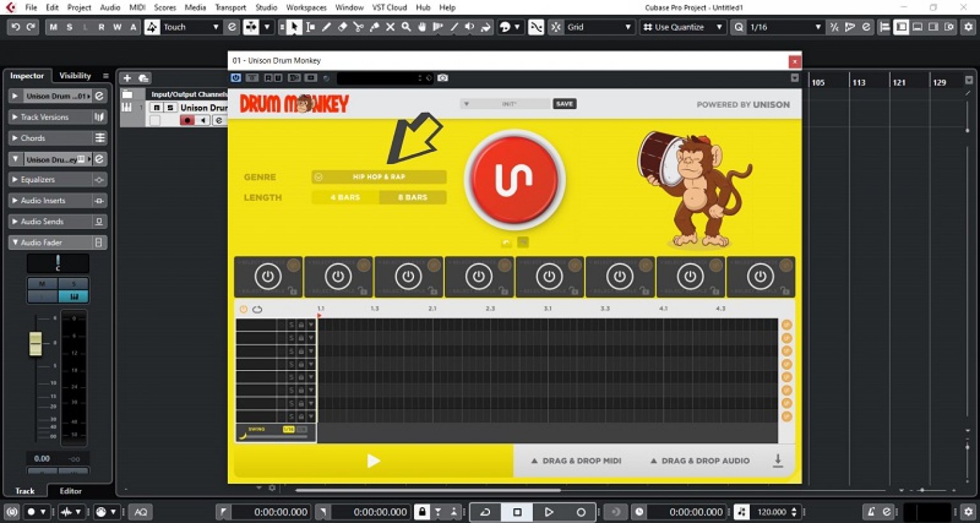
Task: Select the Draw (pencil) tool
Action: pos(327,27)
